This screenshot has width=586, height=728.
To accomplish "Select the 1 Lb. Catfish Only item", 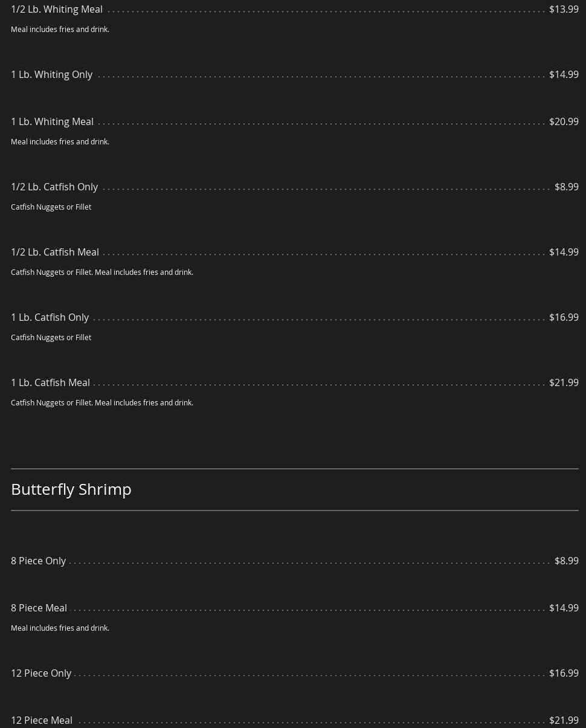I will click(x=50, y=317).
